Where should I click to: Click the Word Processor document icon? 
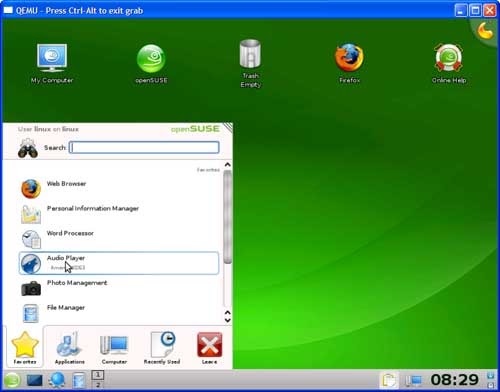(31, 239)
